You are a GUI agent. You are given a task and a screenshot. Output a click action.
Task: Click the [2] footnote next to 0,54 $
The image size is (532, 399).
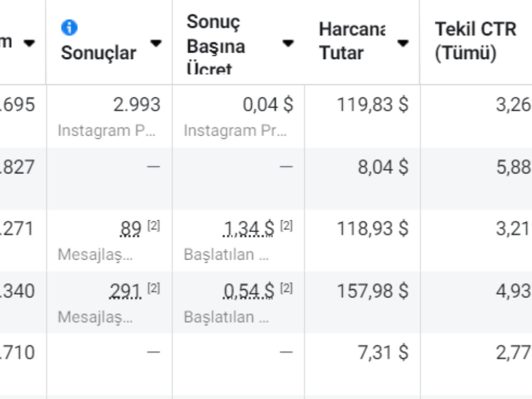pos(286,288)
